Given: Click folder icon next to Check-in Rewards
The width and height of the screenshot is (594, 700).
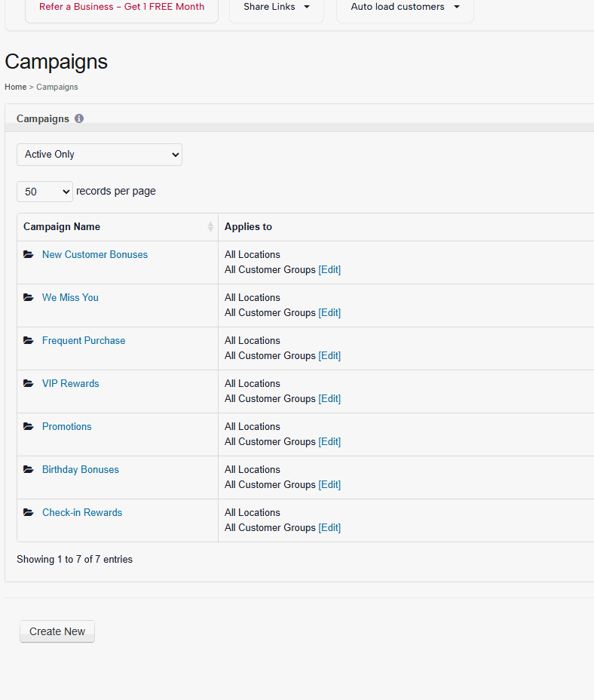Looking at the screenshot, I should pos(29,512).
